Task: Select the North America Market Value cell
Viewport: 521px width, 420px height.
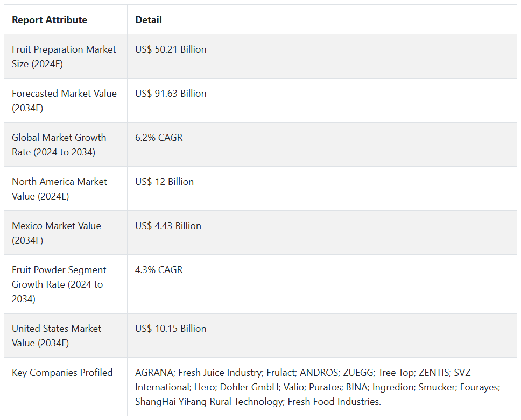Action: pos(66,189)
